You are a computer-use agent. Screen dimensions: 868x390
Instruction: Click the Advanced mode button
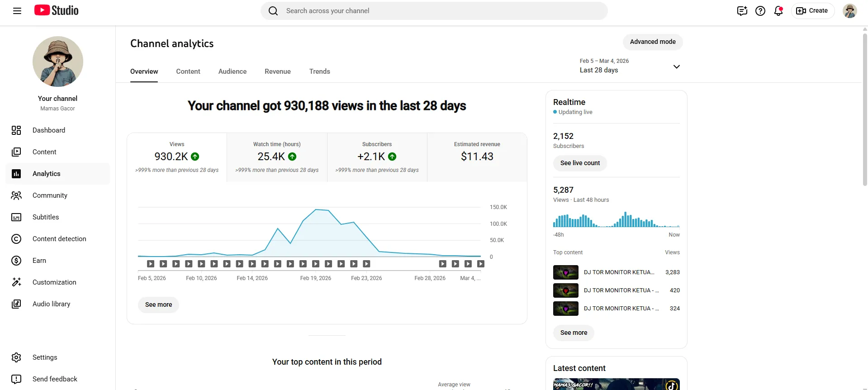653,42
